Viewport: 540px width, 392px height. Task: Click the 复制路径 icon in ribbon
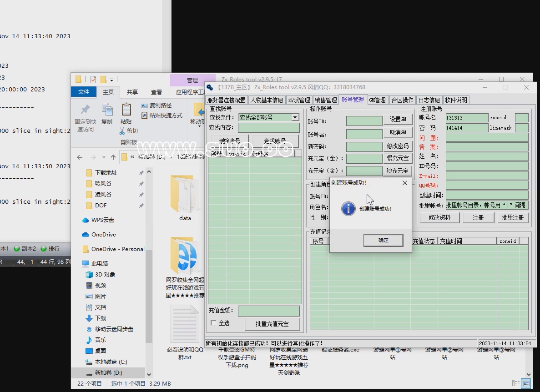[x=145, y=106]
